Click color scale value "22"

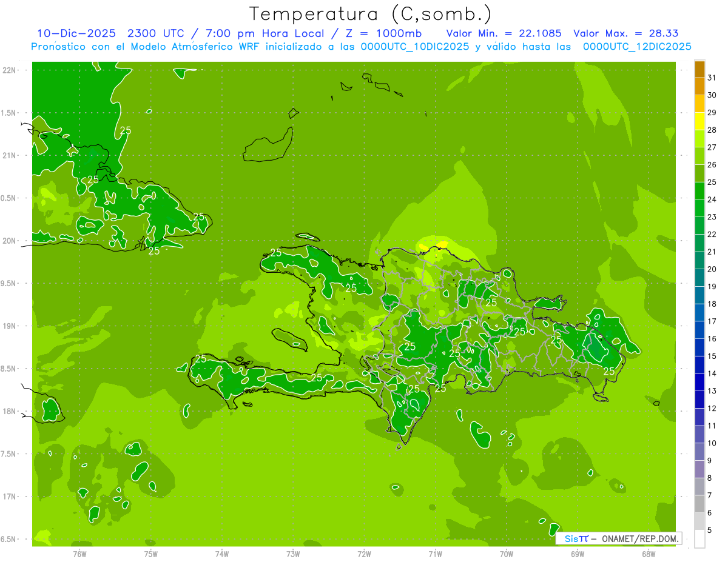click(x=712, y=235)
